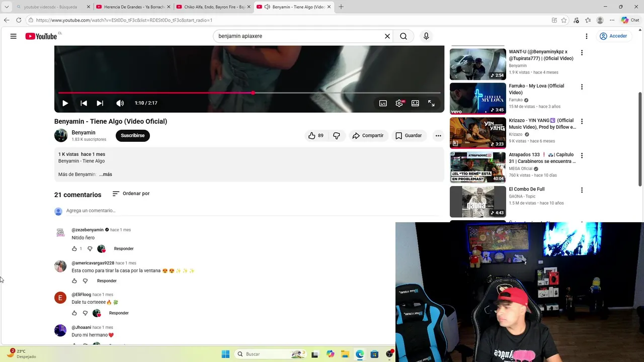Clear the search box text
Screen dimensions: 644x362
387,36
